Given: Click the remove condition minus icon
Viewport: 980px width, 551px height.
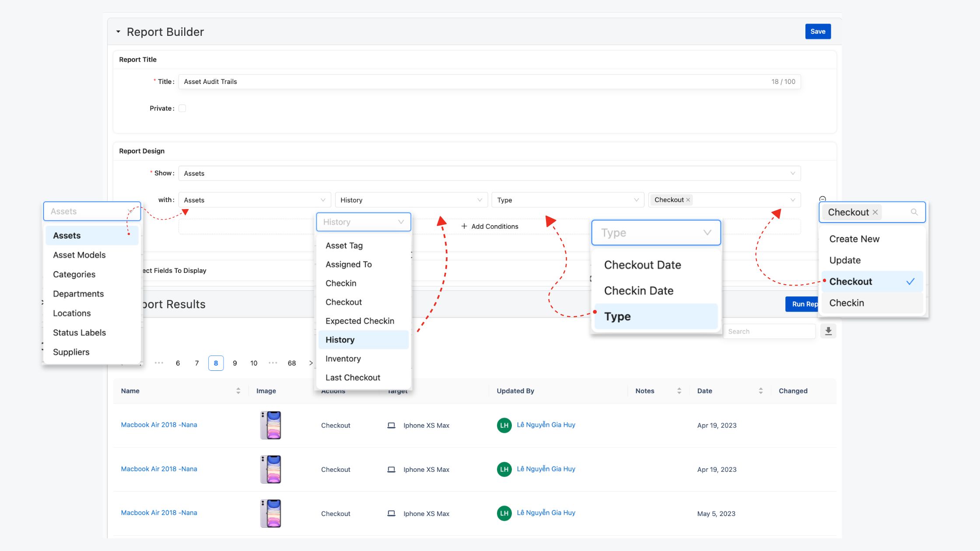Looking at the screenshot, I should pyautogui.click(x=822, y=199).
